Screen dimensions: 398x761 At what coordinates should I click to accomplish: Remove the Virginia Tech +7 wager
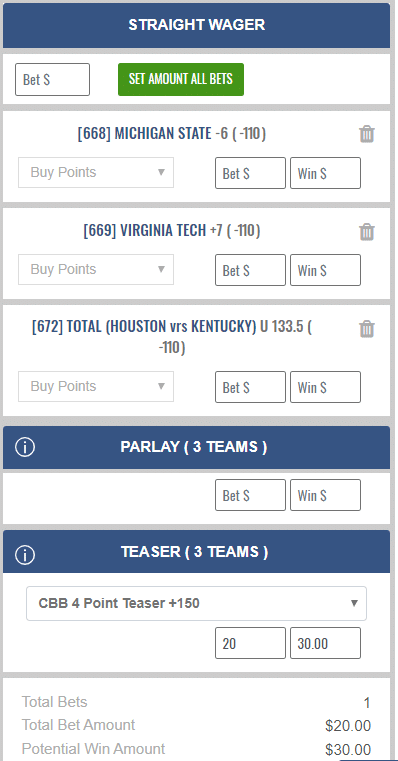tap(367, 232)
